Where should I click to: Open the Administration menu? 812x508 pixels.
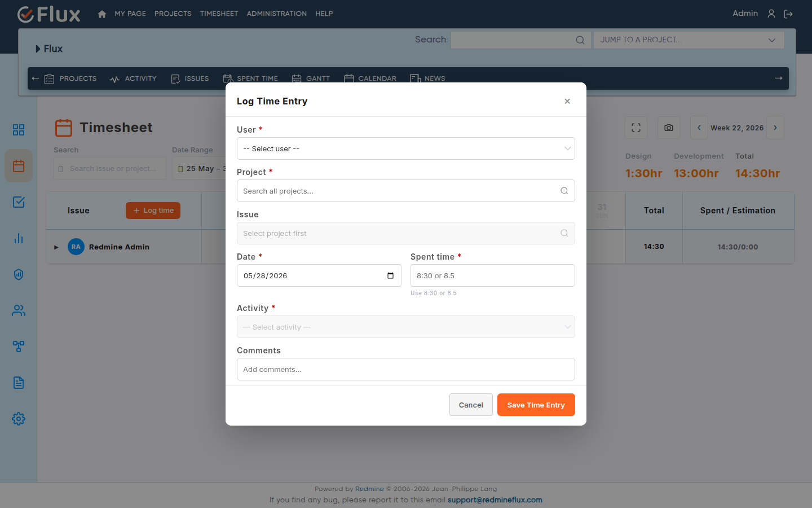coord(277,14)
